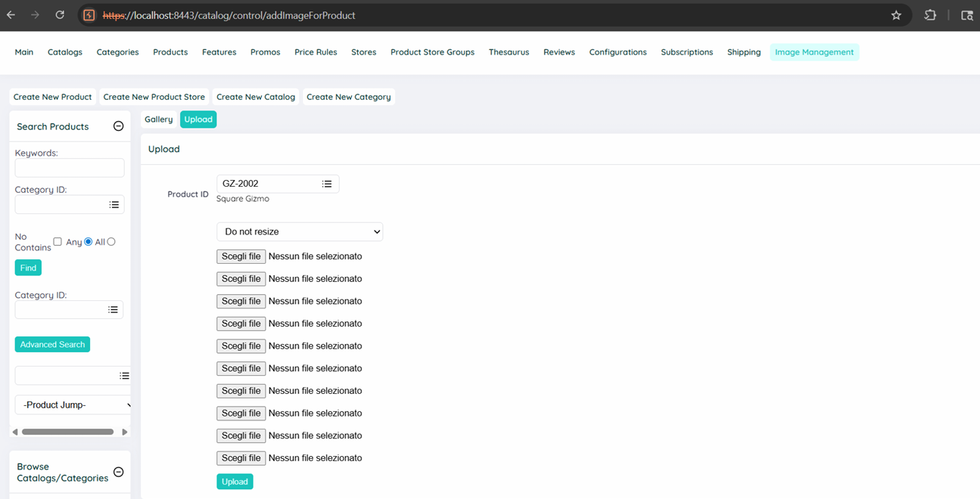Collapse the Search Products panel
The image size is (980, 499).
(118, 126)
